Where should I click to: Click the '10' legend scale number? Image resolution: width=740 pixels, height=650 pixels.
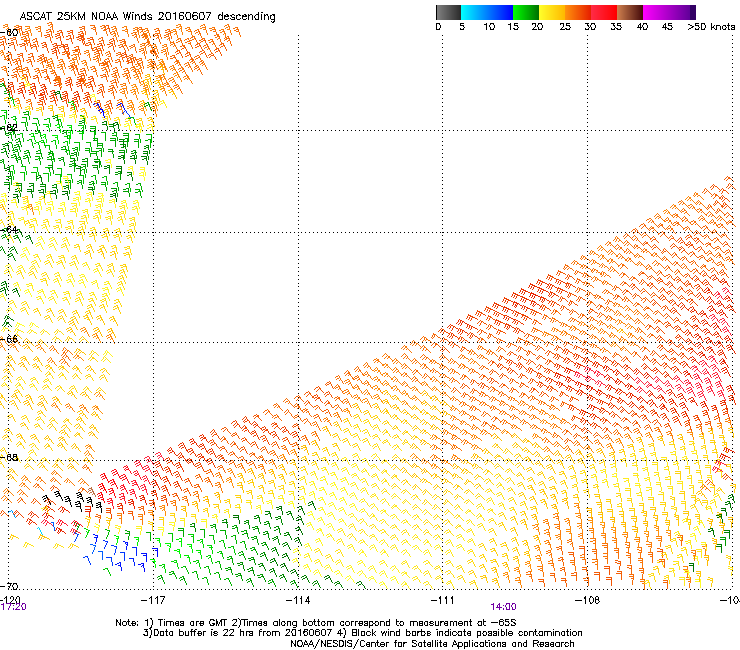[489, 27]
